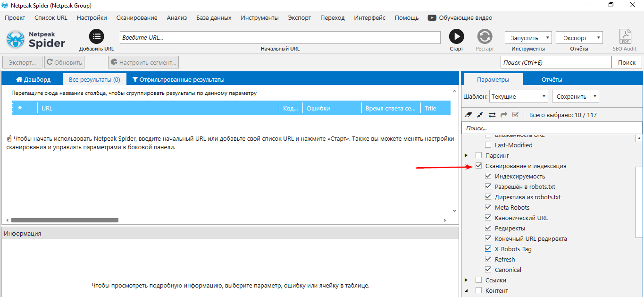Open the База данных menu

click(214, 17)
